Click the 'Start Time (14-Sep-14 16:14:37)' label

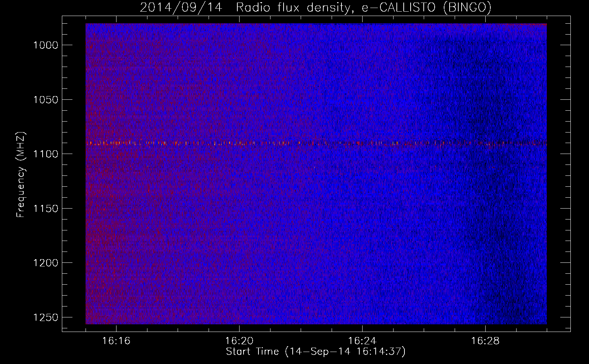[316, 352]
